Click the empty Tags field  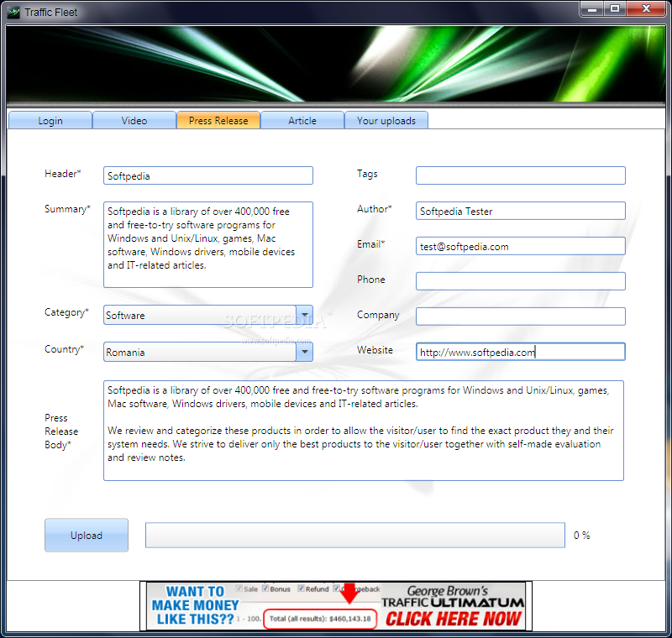tap(520, 175)
